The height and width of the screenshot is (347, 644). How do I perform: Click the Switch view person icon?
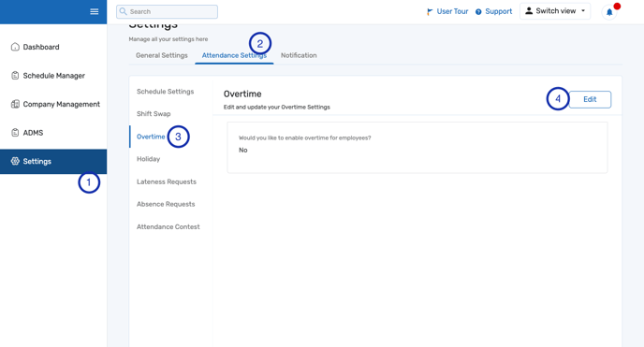(x=529, y=11)
